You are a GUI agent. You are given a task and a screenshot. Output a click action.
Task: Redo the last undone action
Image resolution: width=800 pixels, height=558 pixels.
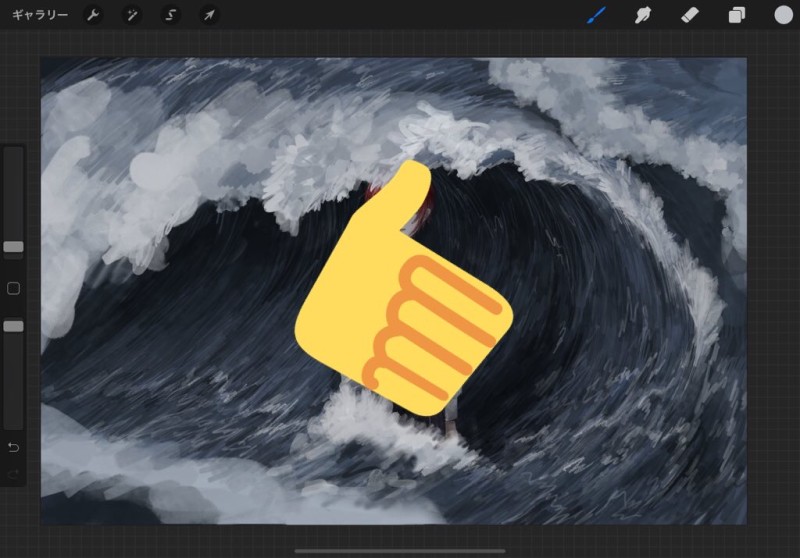point(13,475)
